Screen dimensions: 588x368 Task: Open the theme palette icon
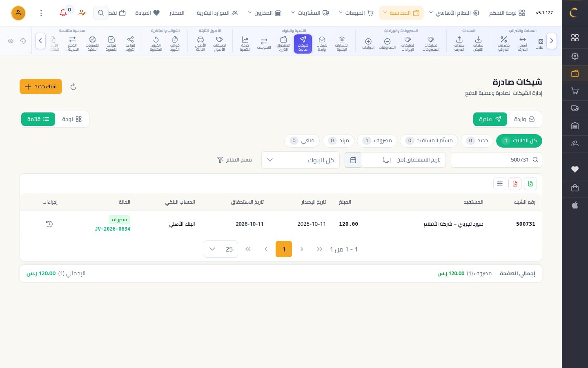[23, 41]
